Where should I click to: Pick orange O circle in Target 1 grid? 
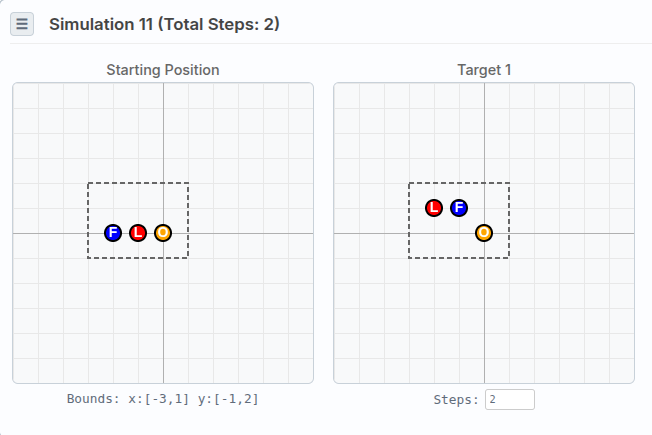484,233
